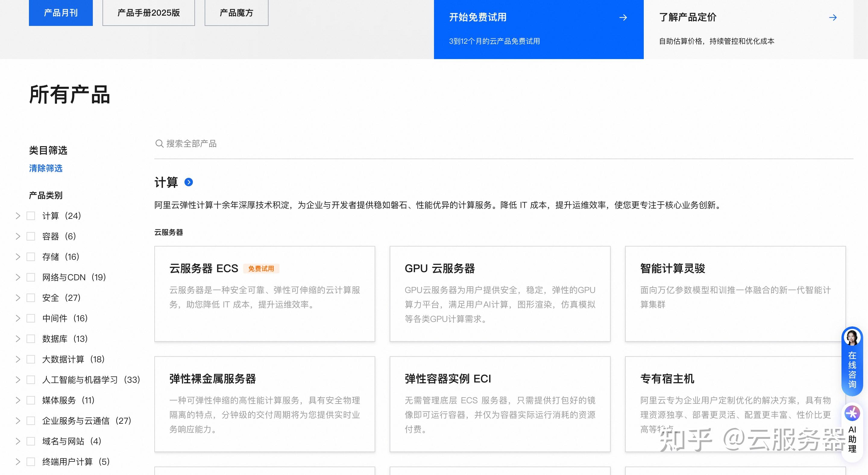The width and height of the screenshot is (868, 475).
Task: Switch to the 产品魔方 tab
Action: pyautogui.click(x=236, y=12)
